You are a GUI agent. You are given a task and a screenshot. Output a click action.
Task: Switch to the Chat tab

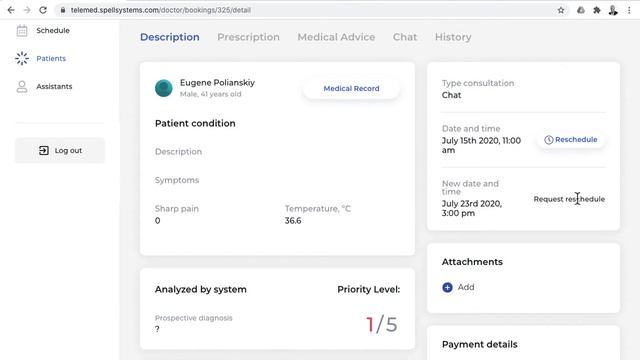coord(405,37)
